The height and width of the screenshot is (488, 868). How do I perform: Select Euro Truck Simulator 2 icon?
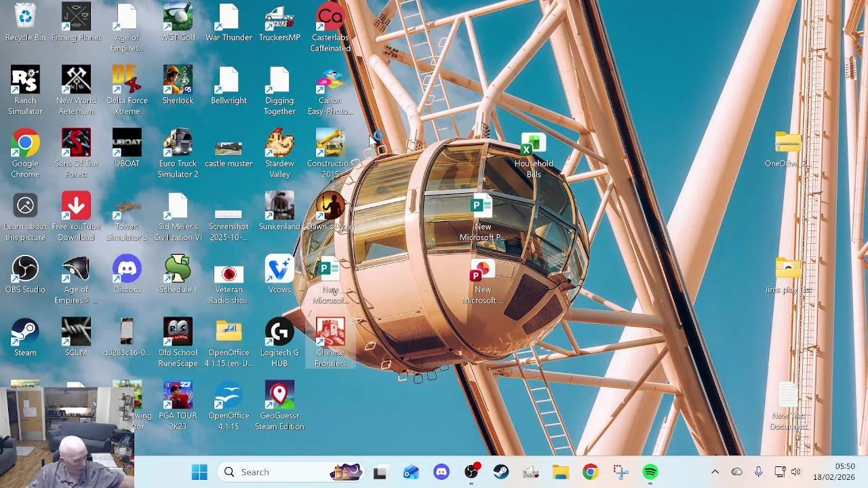point(178,154)
